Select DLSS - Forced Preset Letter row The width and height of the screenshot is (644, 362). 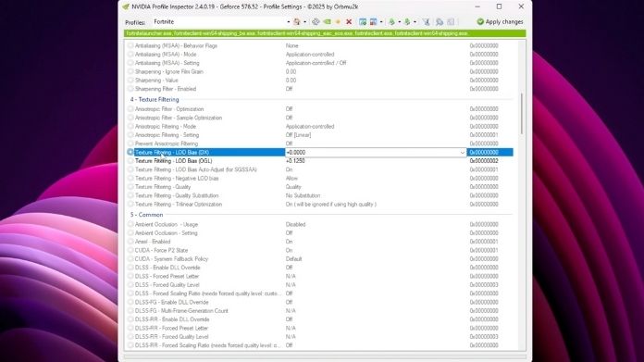(320, 276)
